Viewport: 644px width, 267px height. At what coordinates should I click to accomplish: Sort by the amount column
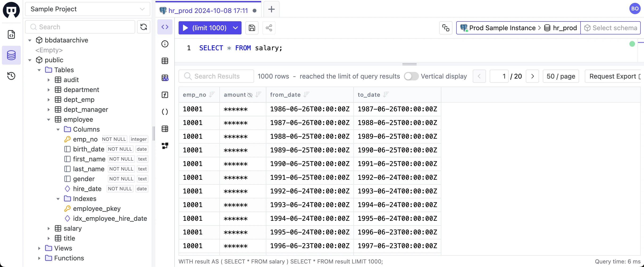pyautogui.click(x=258, y=95)
